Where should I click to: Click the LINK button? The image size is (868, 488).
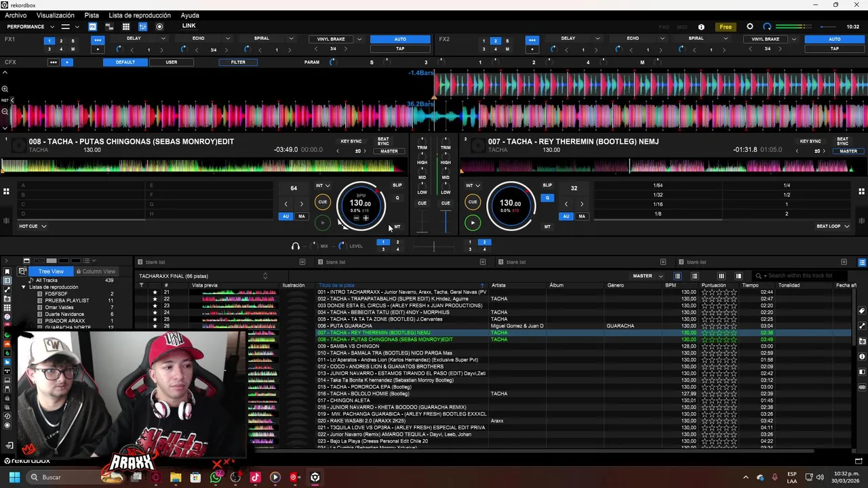point(189,26)
